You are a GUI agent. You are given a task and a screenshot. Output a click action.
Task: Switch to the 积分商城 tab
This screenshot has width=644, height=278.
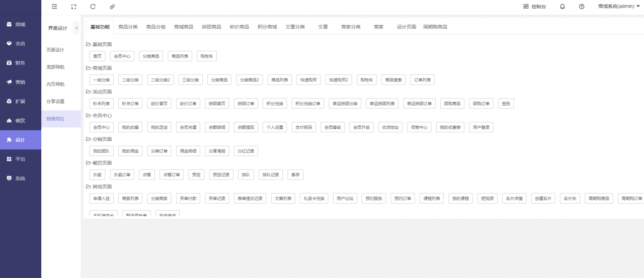click(x=267, y=27)
